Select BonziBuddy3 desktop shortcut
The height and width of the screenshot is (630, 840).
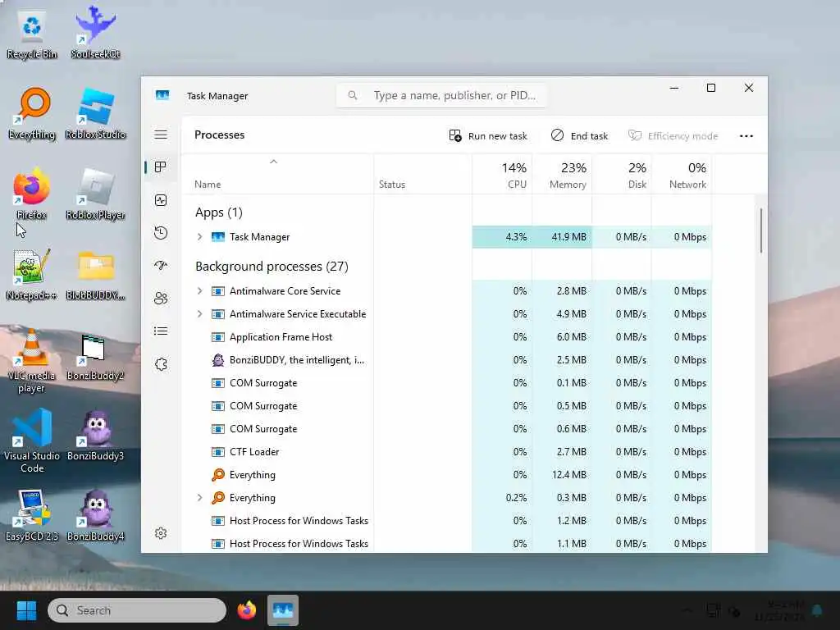(95, 435)
